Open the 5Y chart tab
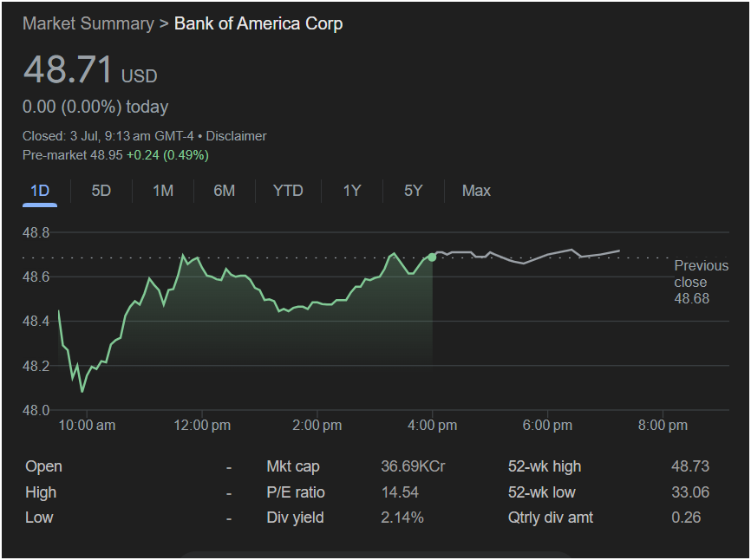 click(413, 191)
